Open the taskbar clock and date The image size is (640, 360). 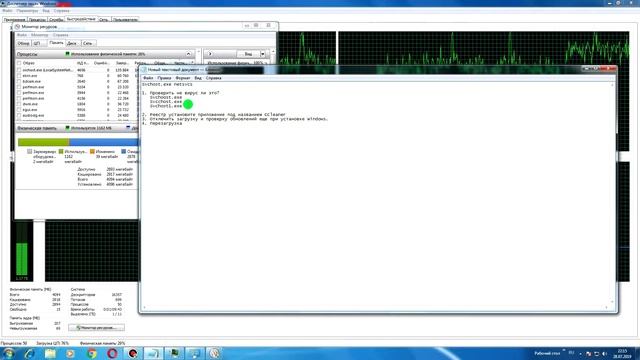[622, 353]
